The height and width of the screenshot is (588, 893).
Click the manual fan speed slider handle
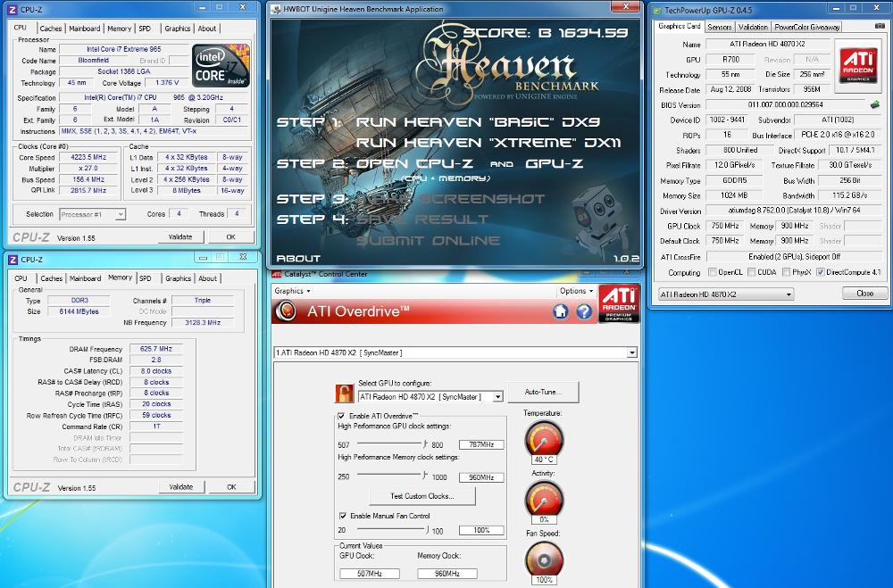tap(427, 529)
